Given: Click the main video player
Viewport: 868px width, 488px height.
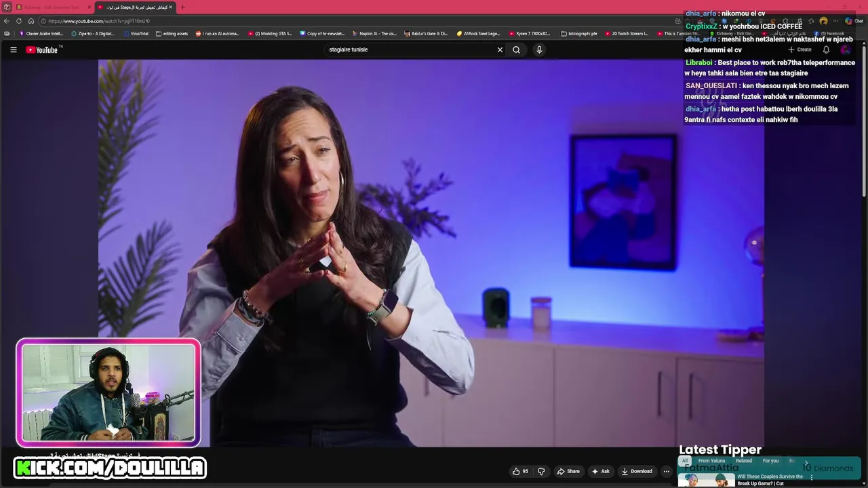Looking at the screenshot, I should click(x=431, y=253).
